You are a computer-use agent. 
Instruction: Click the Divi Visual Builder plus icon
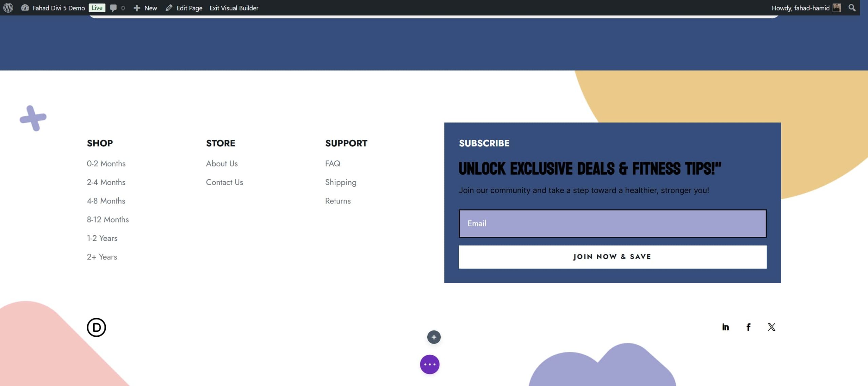(x=434, y=337)
